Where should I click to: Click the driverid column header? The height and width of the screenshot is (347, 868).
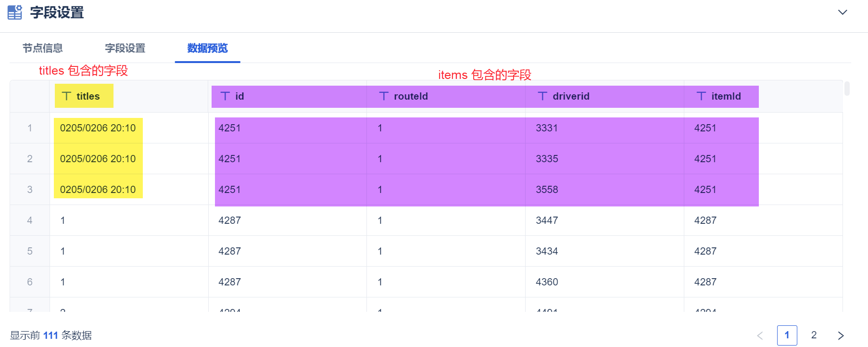click(x=571, y=96)
